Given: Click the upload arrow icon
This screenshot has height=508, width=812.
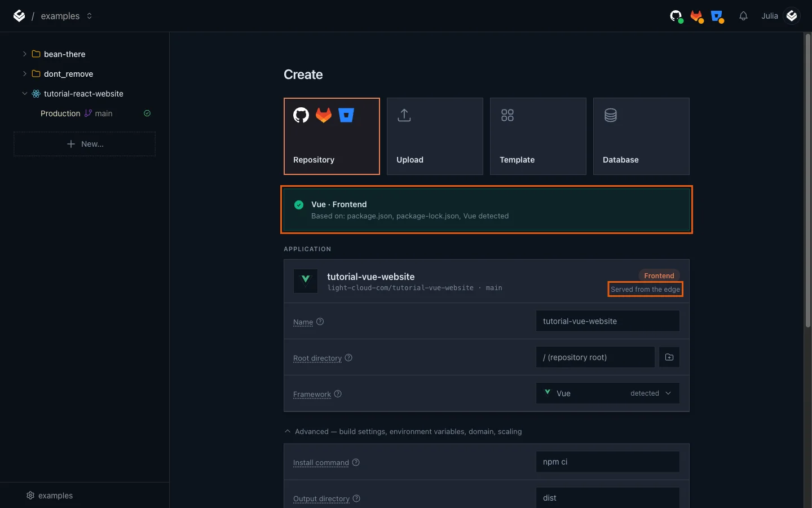Looking at the screenshot, I should (x=404, y=115).
